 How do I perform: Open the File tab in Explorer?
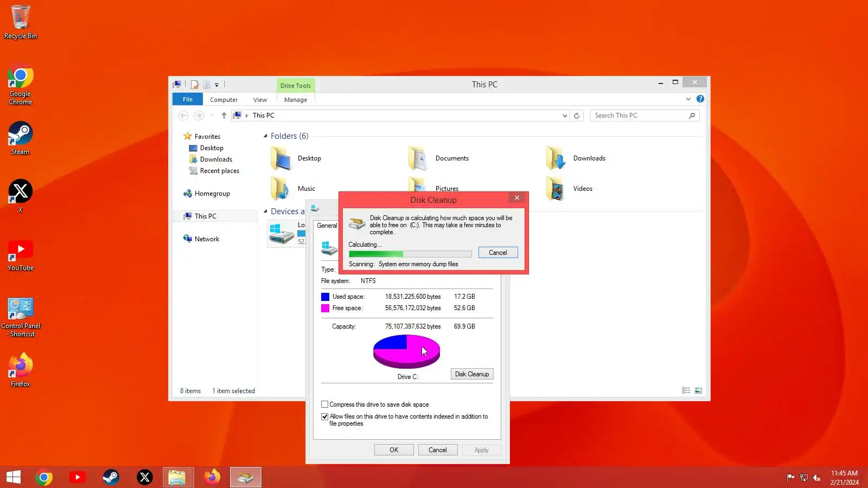tap(188, 99)
